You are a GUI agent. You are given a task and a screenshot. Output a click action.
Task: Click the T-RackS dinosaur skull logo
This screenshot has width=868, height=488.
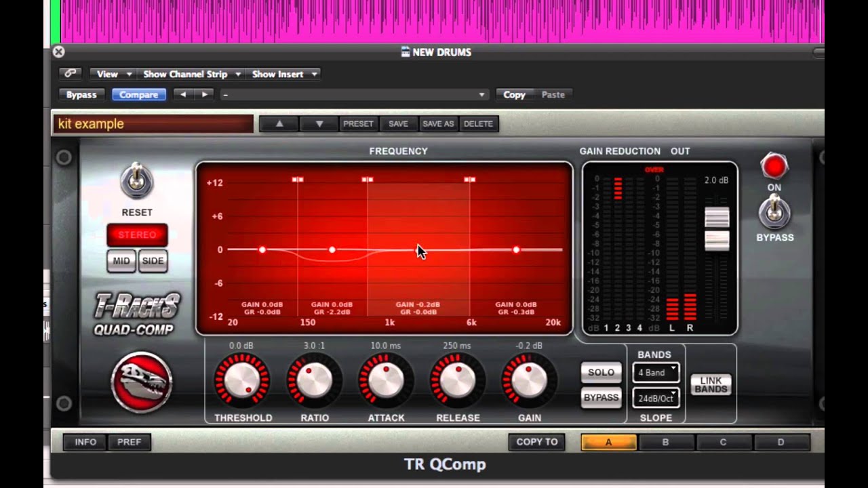(x=142, y=382)
